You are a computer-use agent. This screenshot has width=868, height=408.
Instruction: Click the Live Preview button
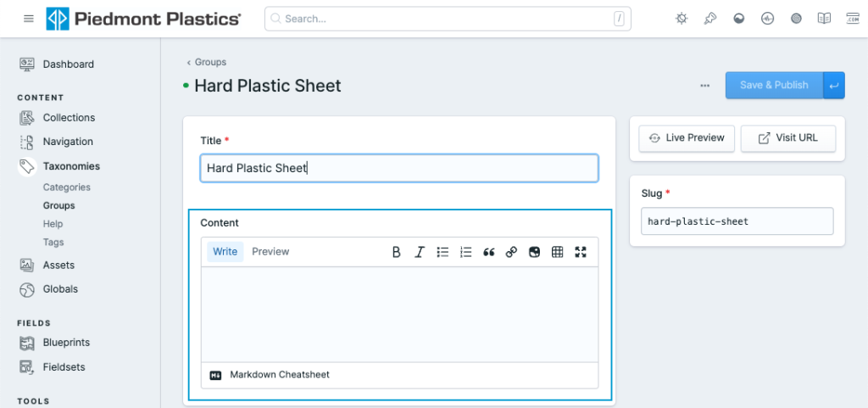point(687,138)
